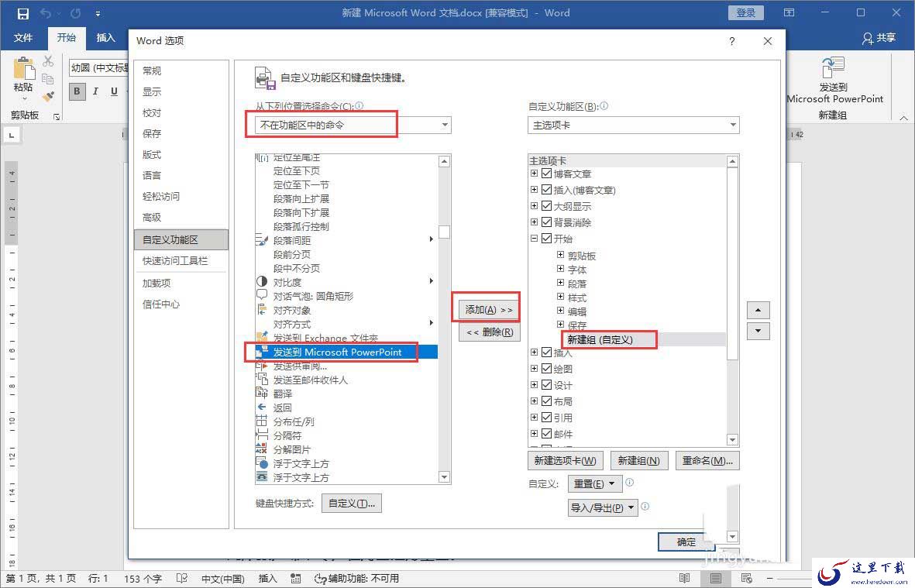
Task: Open the 重置 dropdown button
Action: coord(595,483)
